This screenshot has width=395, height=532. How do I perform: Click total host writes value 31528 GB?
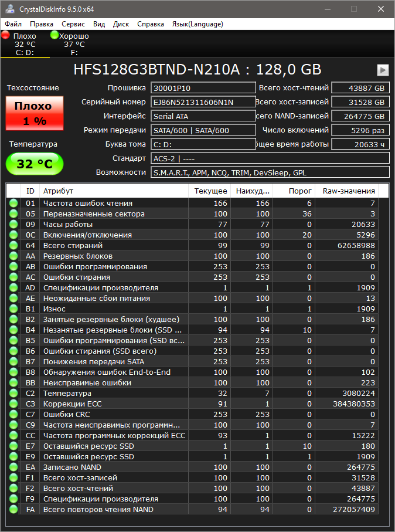point(360,102)
